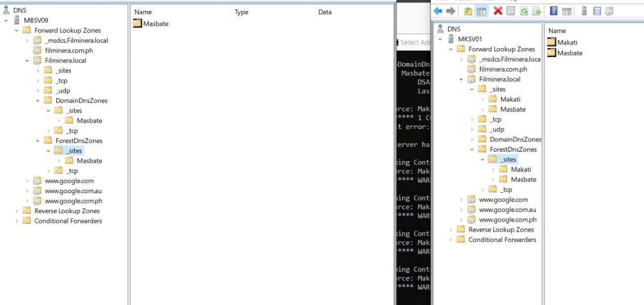Collapse Forward Lookup Zones under MBSV09
Image resolution: width=644 pixels, height=305 pixels.
[x=16, y=31]
